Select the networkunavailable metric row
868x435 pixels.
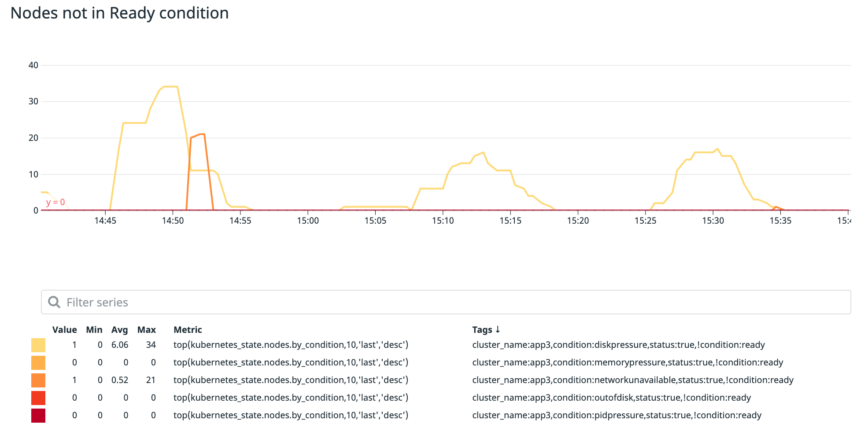tap(291, 380)
